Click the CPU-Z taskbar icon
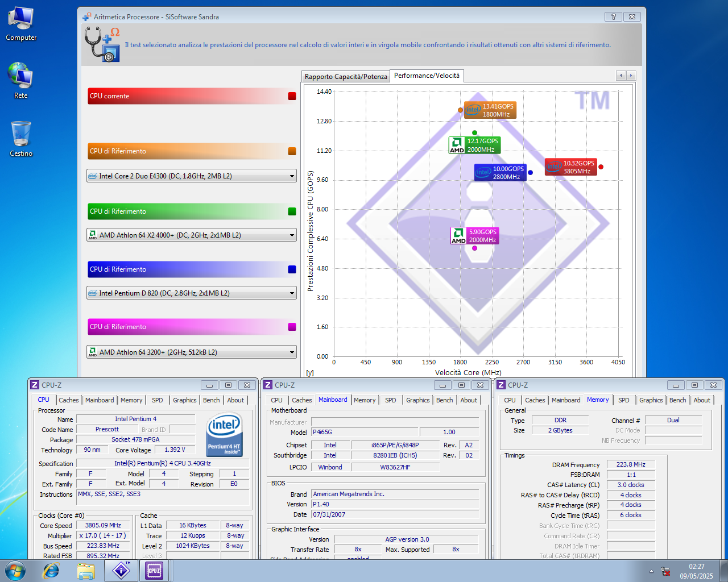728x582 pixels. tap(154, 571)
